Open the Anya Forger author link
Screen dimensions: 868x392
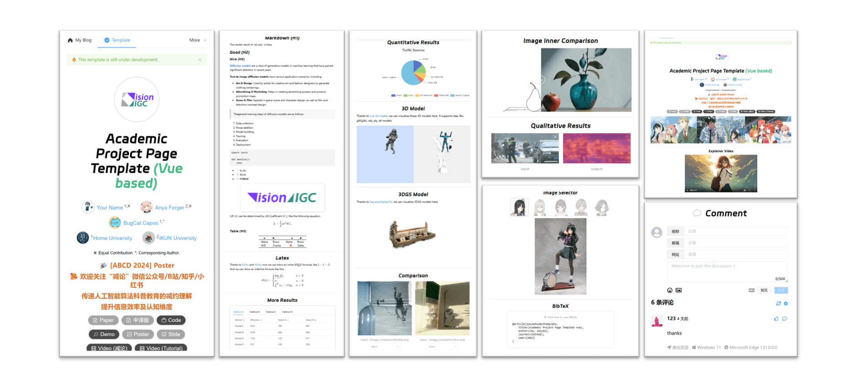(169, 208)
